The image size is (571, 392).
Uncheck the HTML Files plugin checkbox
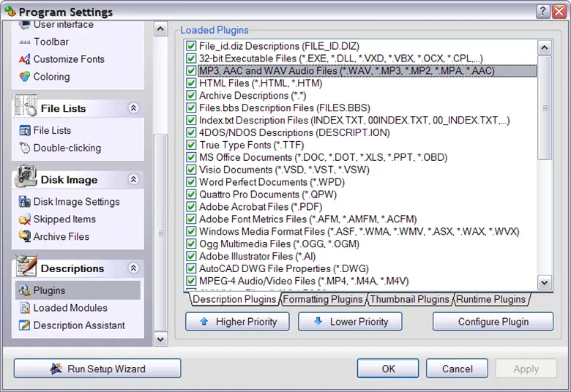coord(191,83)
